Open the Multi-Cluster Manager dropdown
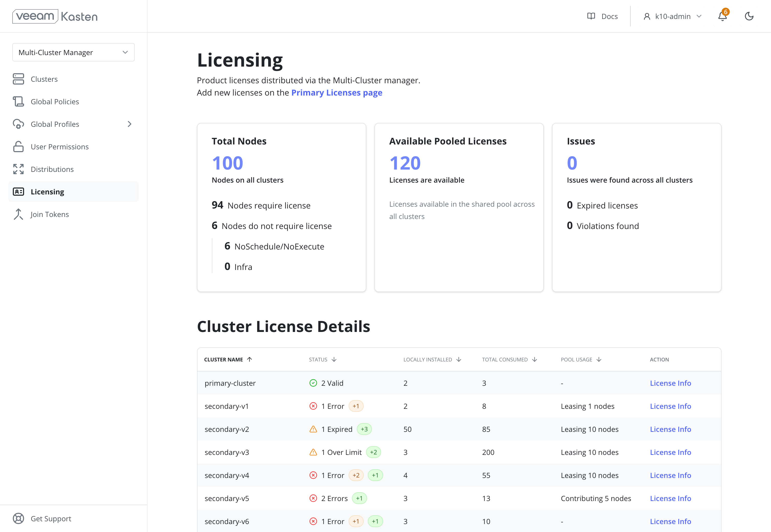 pyautogui.click(x=73, y=52)
